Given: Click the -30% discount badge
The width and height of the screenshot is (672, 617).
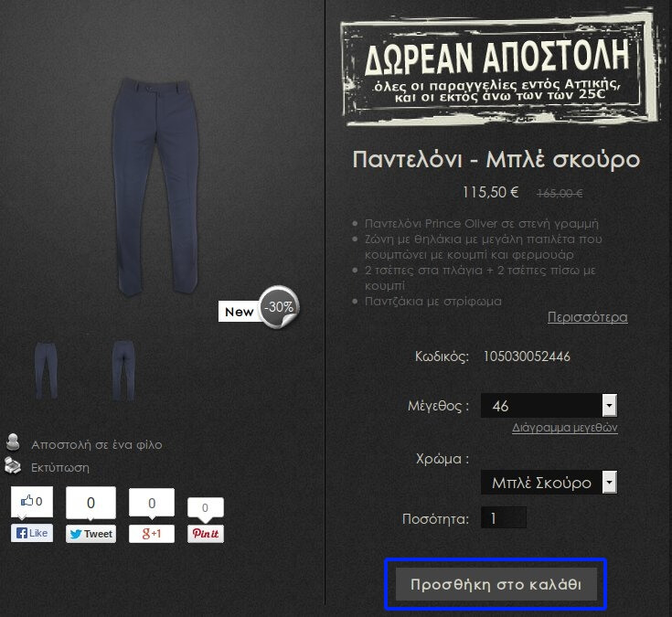Looking at the screenshot, I should click(x=279, y=307).
